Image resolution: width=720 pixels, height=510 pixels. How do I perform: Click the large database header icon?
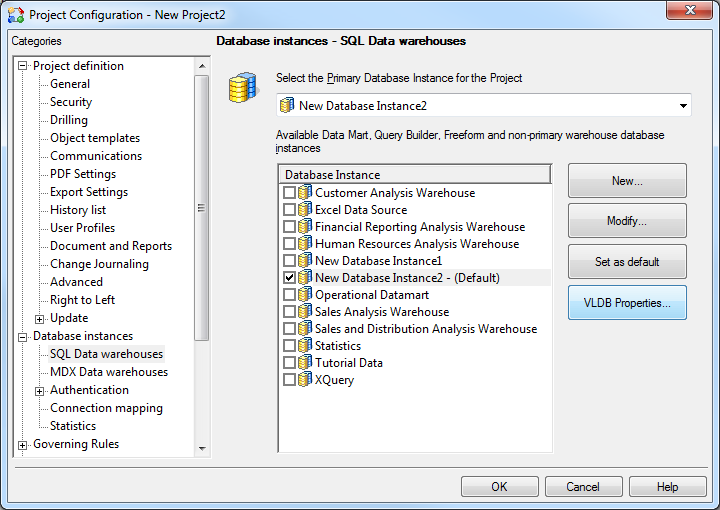[240, 88]
